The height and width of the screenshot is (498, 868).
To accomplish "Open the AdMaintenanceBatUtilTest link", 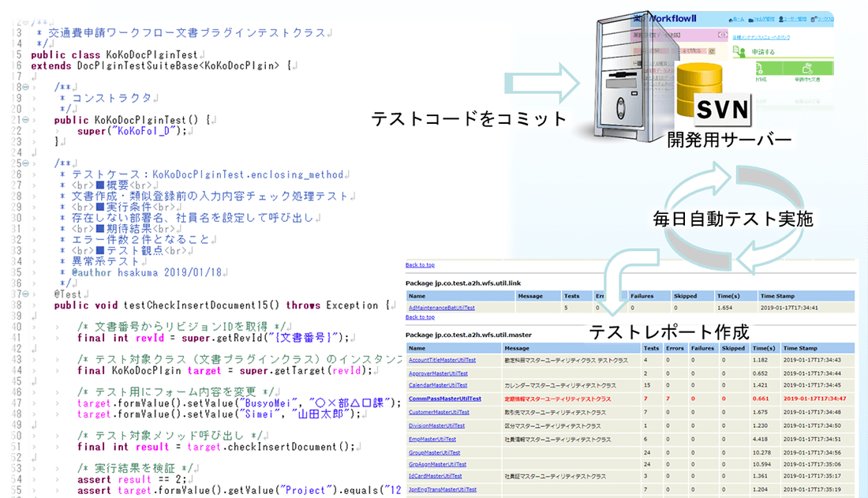I will [x=441, y=308].
